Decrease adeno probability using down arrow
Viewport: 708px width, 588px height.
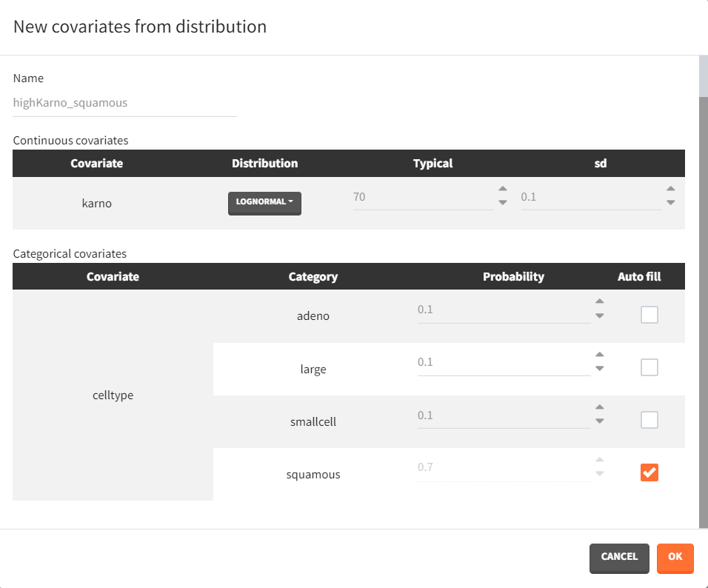pyautogui.click(x=599, y=315)
